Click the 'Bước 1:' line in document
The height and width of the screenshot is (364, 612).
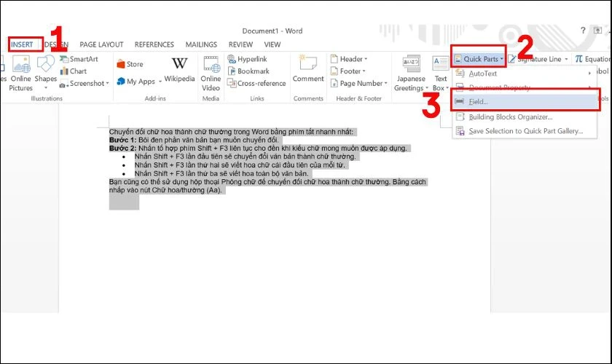[x=194, y=140]
